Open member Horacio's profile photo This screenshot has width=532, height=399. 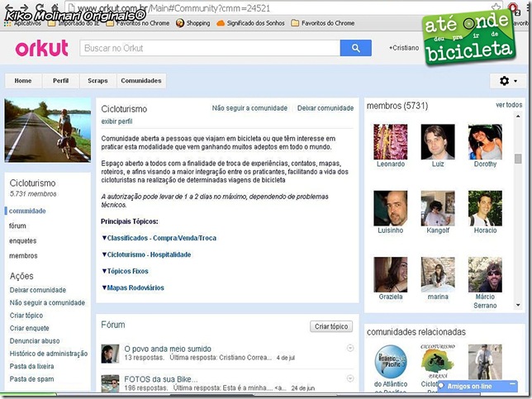point(485,208)
